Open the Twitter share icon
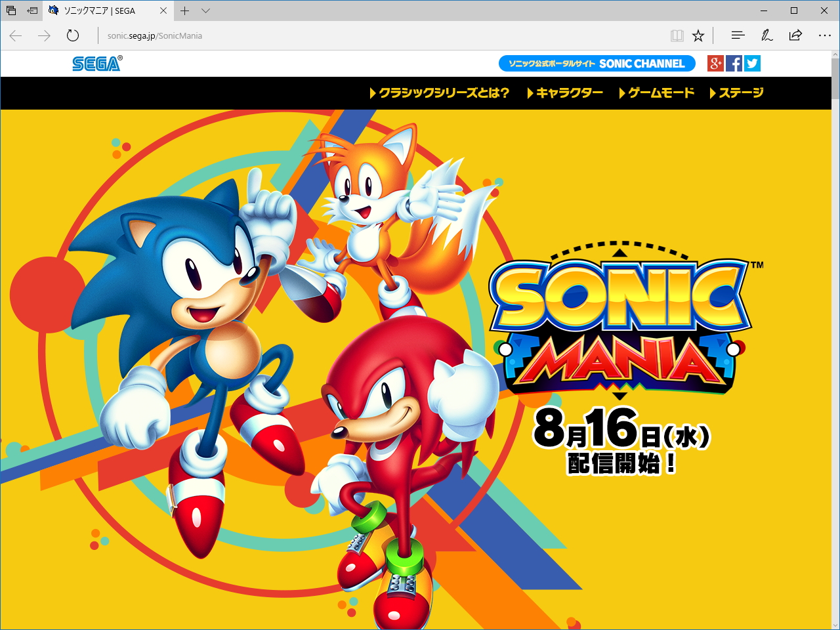 (752, 63)
